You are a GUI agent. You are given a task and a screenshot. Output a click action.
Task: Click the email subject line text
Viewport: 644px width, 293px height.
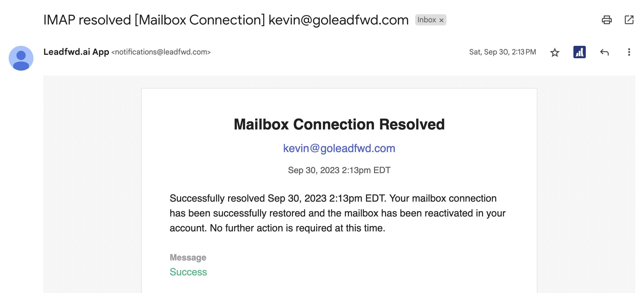click(x=226, y=20)
